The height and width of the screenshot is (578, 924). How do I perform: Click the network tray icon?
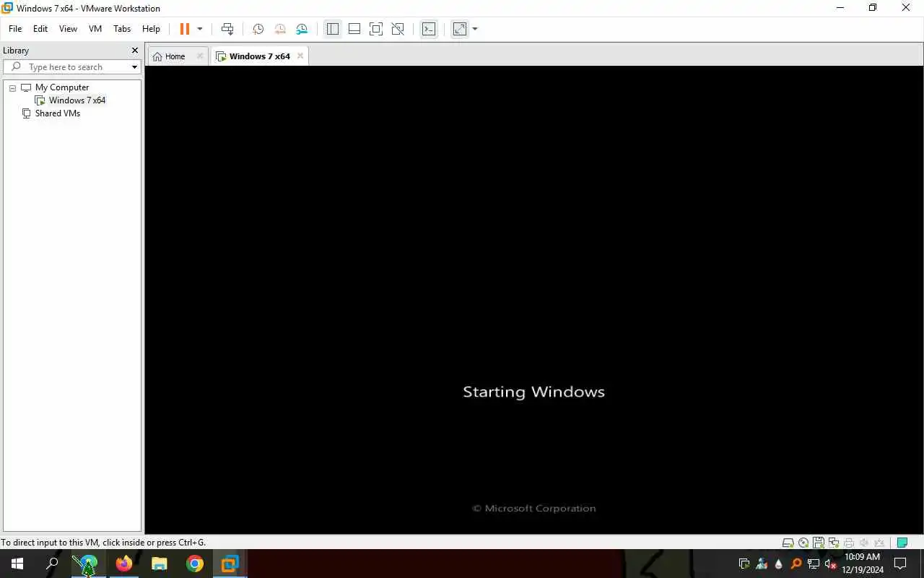[814, 564]
